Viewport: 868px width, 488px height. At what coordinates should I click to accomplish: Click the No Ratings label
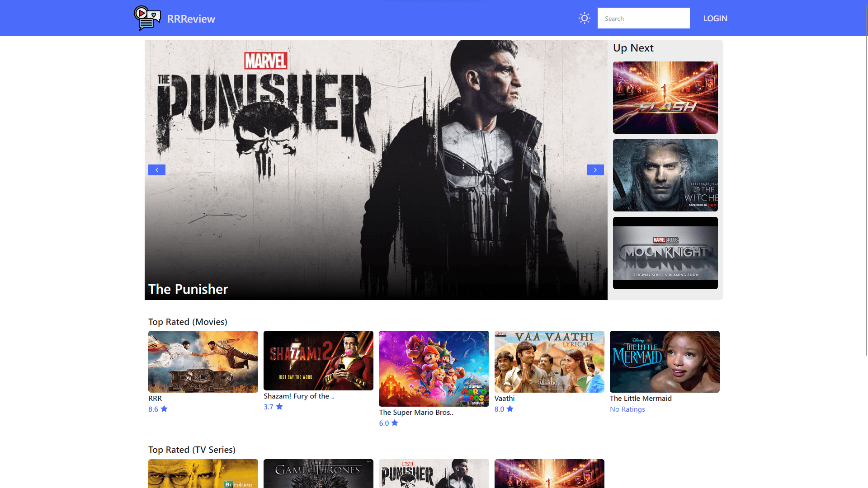627,409
